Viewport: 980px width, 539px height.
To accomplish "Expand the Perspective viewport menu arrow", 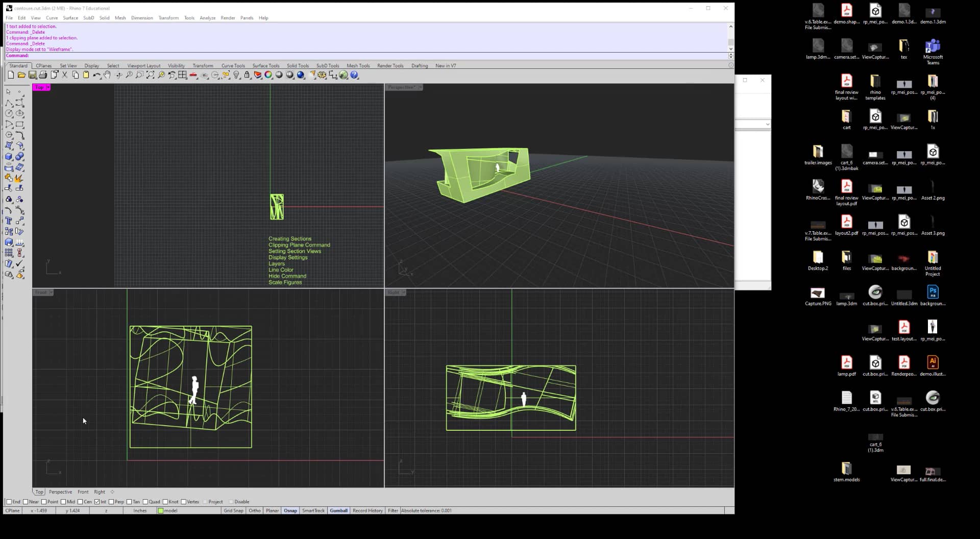I will tap(420, 87).
